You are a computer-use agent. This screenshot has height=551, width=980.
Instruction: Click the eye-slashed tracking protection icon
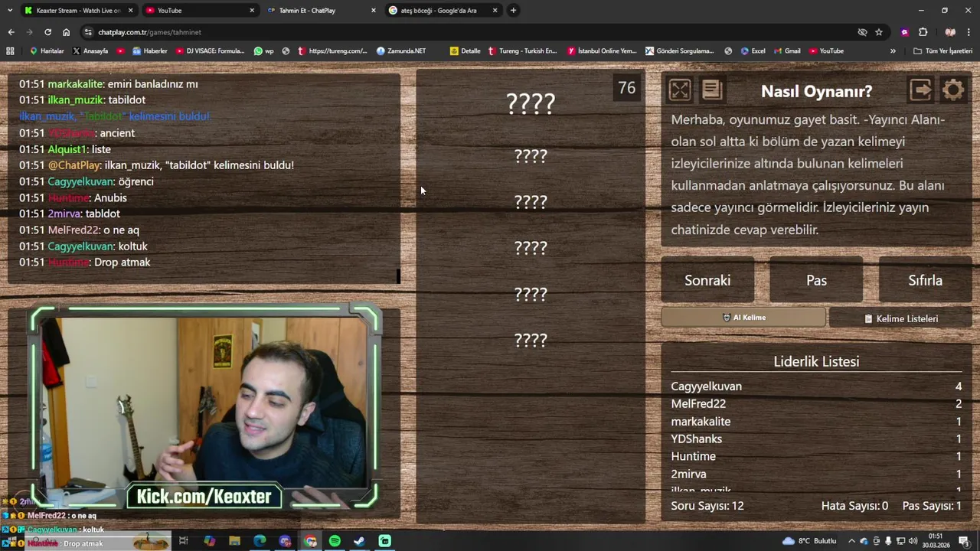(862, 32)
